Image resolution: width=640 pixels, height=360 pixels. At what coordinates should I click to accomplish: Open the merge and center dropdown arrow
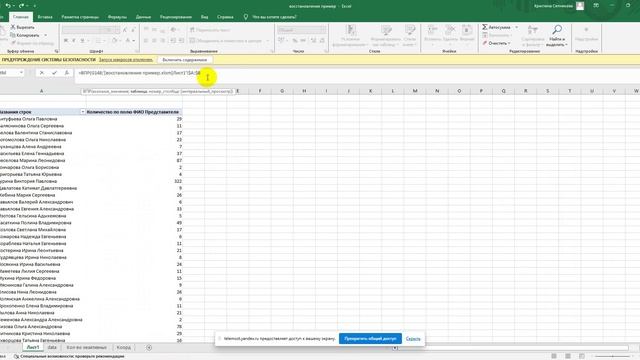[x=268, y=40]
